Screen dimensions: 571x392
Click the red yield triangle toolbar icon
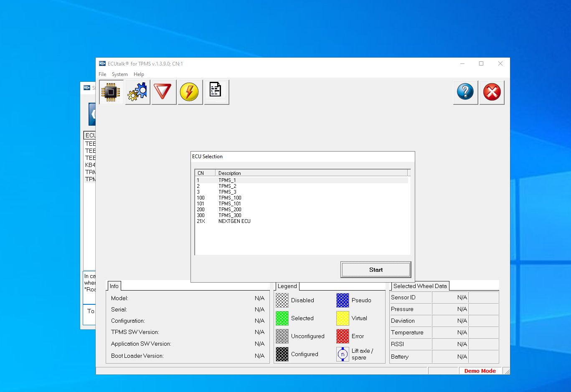[x=164, y=92]
